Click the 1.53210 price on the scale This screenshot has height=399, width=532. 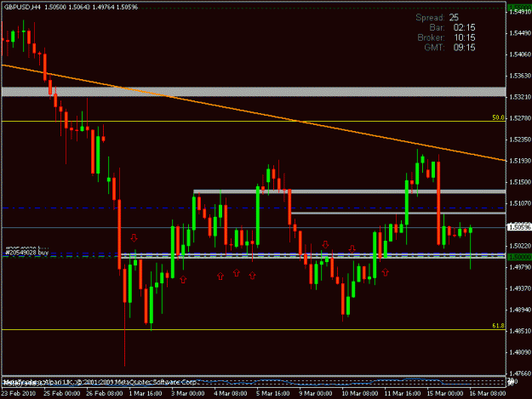[x=520, y=97]
